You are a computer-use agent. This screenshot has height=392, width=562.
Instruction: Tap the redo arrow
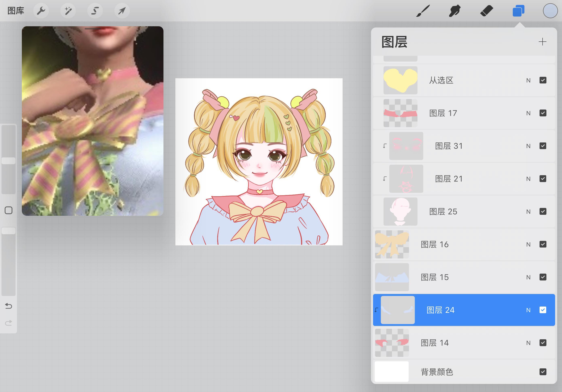[8, 323]
